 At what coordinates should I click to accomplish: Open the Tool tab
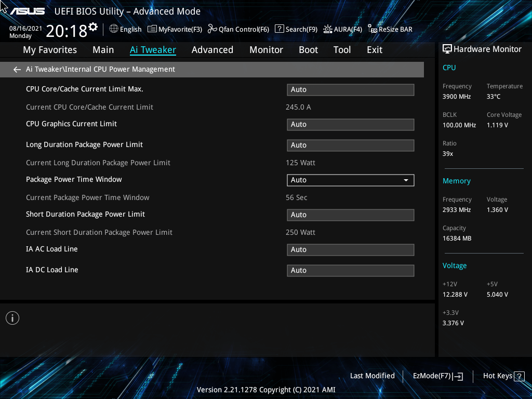[342, 50]
